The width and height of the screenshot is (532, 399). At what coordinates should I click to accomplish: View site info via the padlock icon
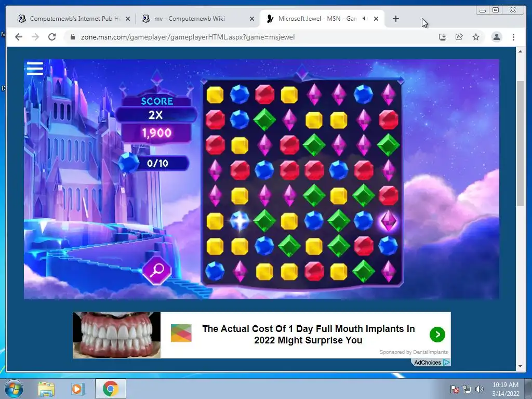point(72,37)
